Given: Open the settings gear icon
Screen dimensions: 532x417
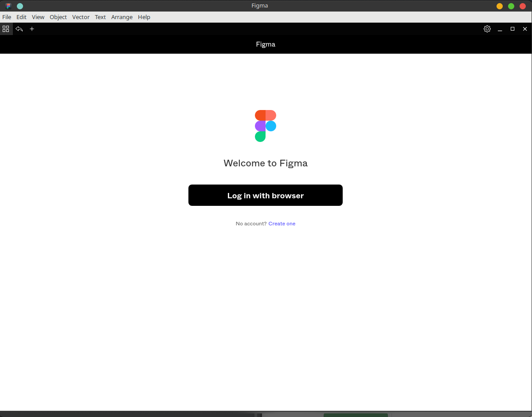Looking at the screenshot, I should 487,29.
